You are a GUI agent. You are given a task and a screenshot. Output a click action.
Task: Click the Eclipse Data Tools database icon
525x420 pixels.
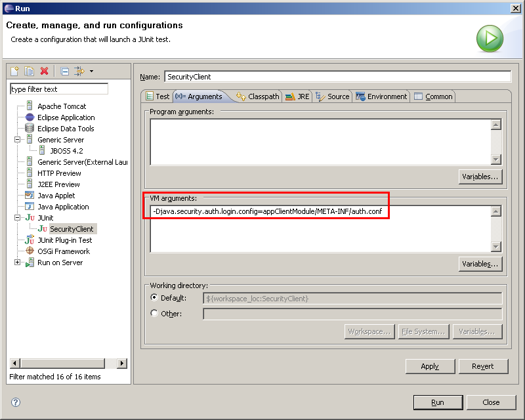[x=30, y=128]
